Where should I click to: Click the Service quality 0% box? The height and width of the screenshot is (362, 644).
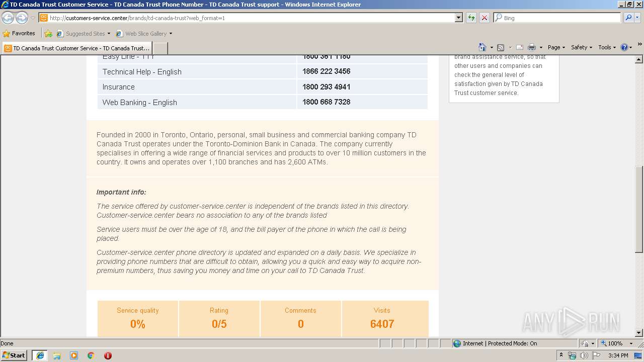click(138, 319)
